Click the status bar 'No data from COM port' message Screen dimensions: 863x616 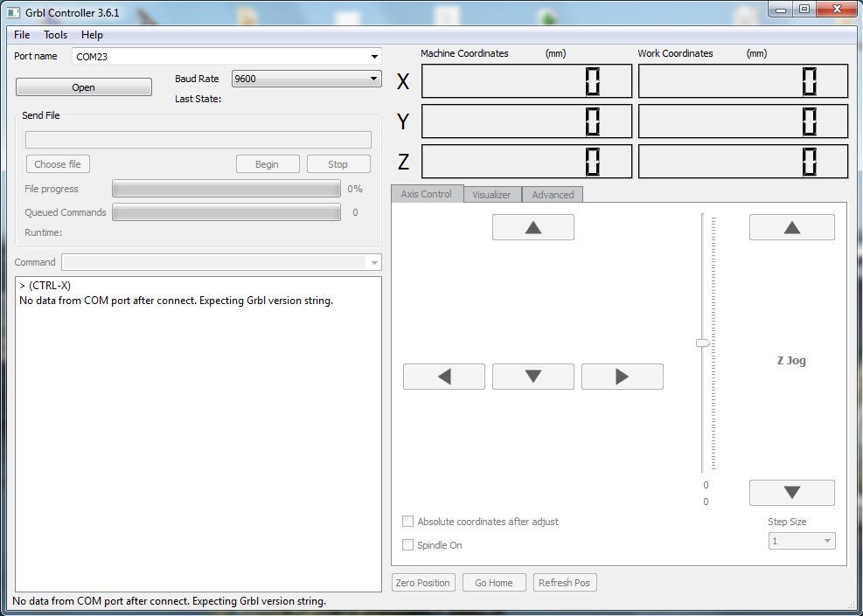(169, 601)
